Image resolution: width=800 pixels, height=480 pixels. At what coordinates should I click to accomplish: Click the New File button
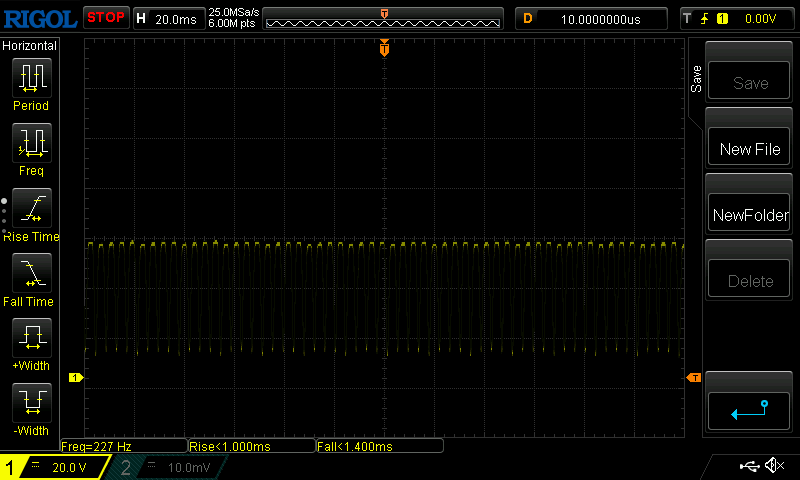[749, 146]
